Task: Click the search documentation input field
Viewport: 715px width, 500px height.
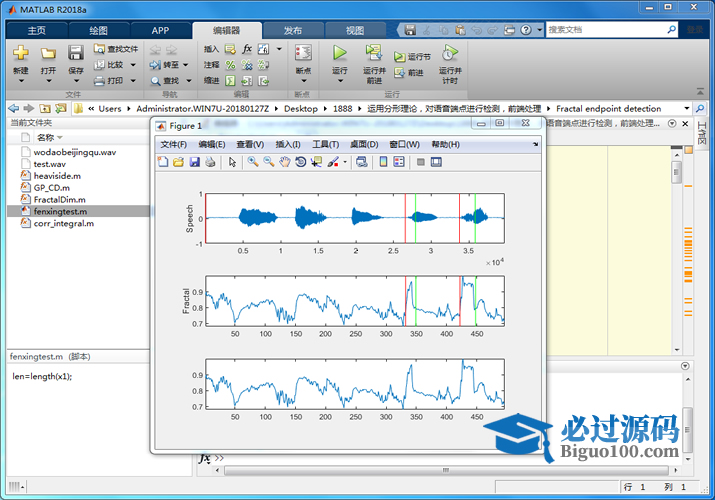Action: click(x=606, y=30)
